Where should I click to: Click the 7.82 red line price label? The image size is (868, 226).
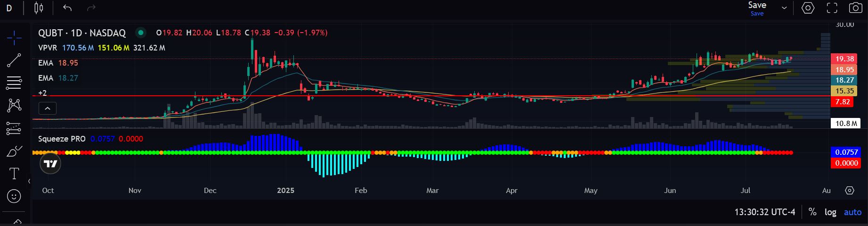(843, 102)
